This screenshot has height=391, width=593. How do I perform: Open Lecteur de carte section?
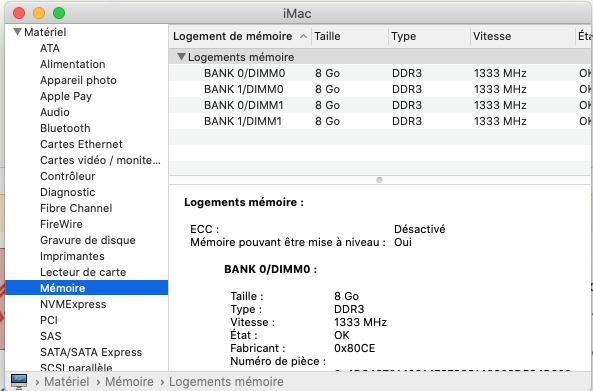(83, 272)
